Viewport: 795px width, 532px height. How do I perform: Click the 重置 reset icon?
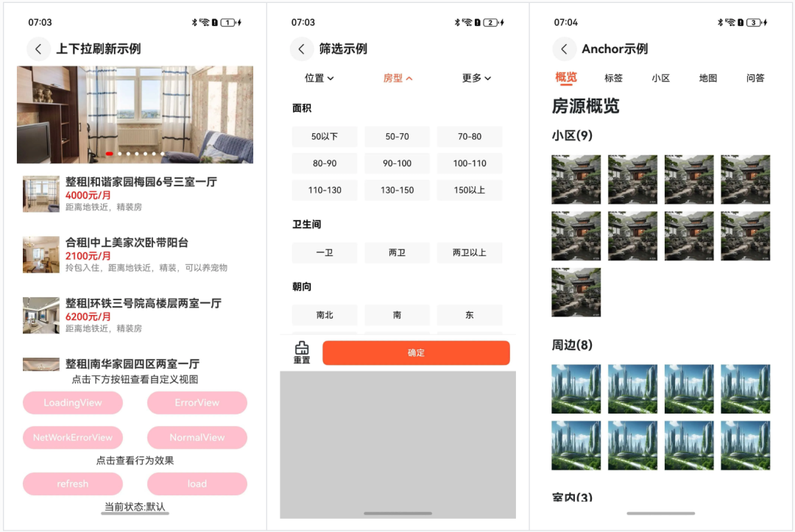coord(302,352)
